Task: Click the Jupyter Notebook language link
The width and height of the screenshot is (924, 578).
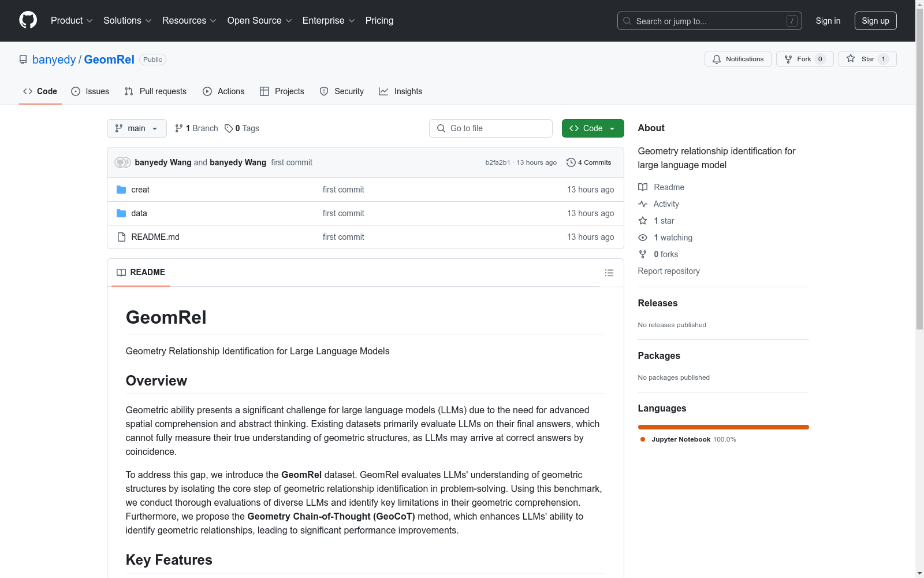Action: pyautogui.click(x=688, y=439)
